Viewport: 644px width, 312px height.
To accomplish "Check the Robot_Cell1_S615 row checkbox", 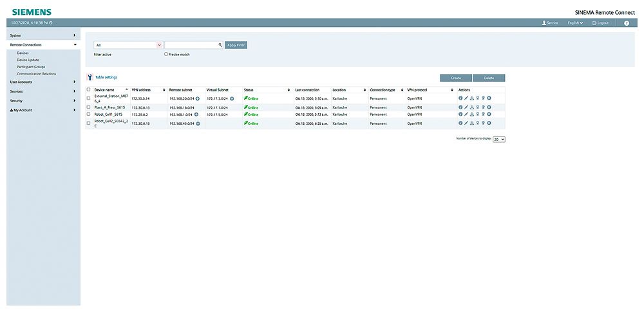I will point(88,114).
